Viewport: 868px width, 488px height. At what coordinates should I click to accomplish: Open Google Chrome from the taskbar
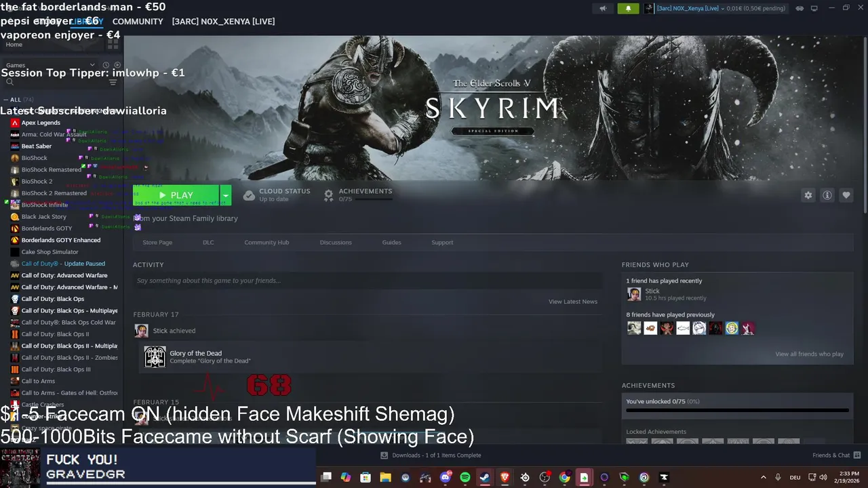(x=564, y=477)
